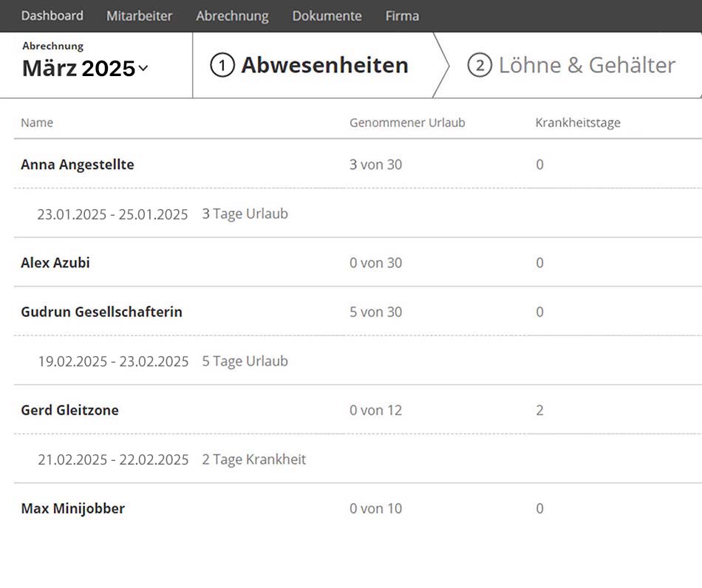The width and height of the screenshot is (702, 588).
Task: Open employee Alex Azubi
Action: click(x=55, y=263)
